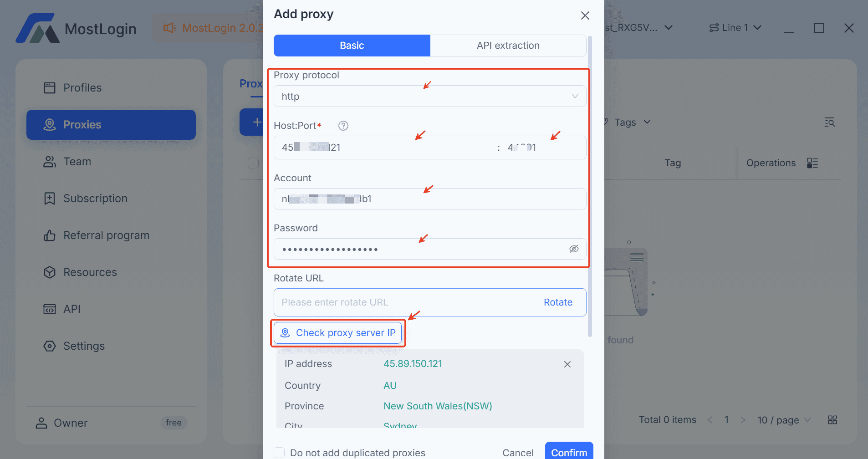Image resolution: width=868 pixels, height=459 pixels.
Task: Click the grid view icon near pagination
Action: 832,420
